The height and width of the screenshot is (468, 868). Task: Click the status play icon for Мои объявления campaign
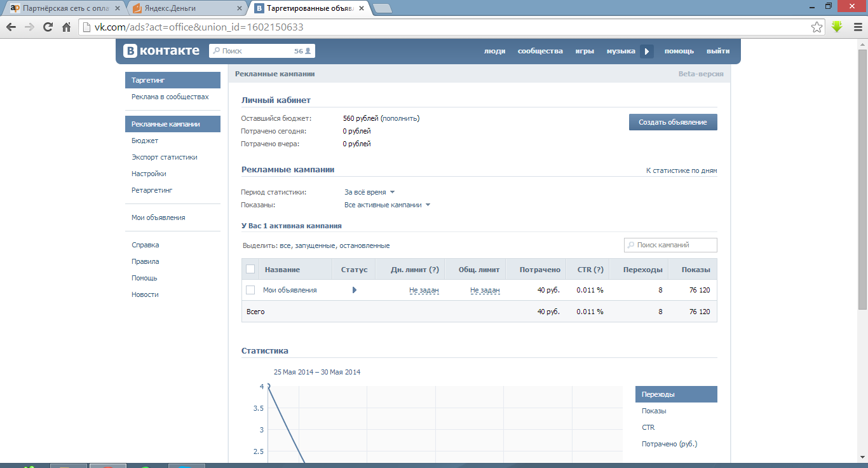(354, 290)
